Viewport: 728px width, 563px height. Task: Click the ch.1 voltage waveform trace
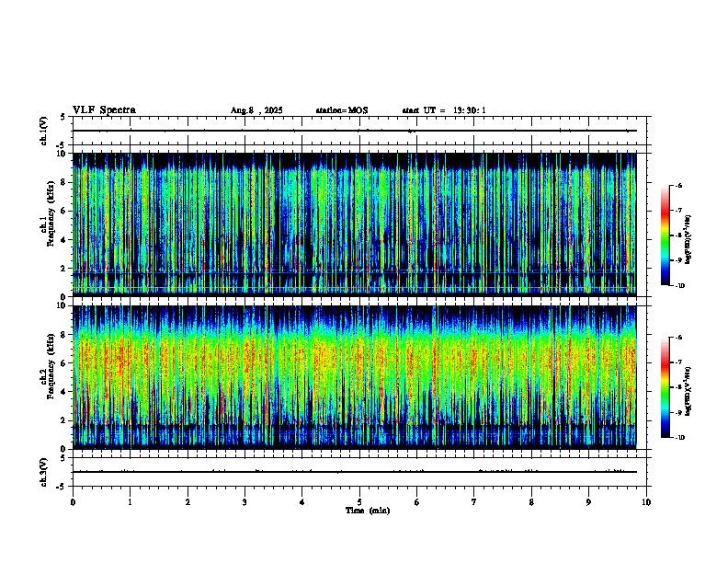(x=354, y=131)
